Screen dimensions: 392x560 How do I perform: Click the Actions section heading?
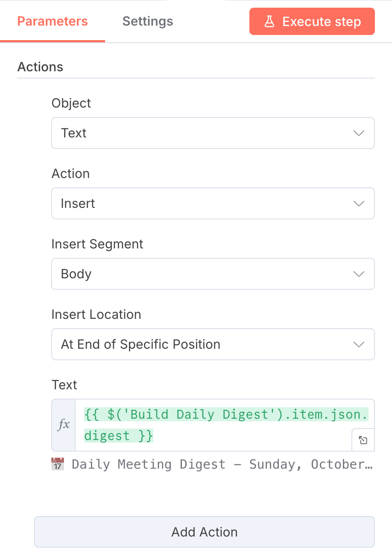pos(40,67)
